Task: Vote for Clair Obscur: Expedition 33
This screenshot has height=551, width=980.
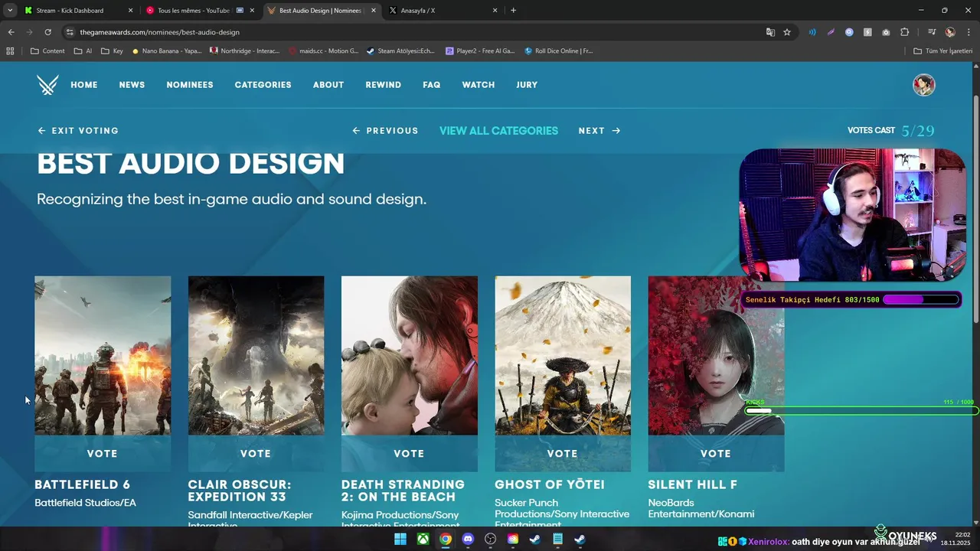Action: tap(256, 454)
